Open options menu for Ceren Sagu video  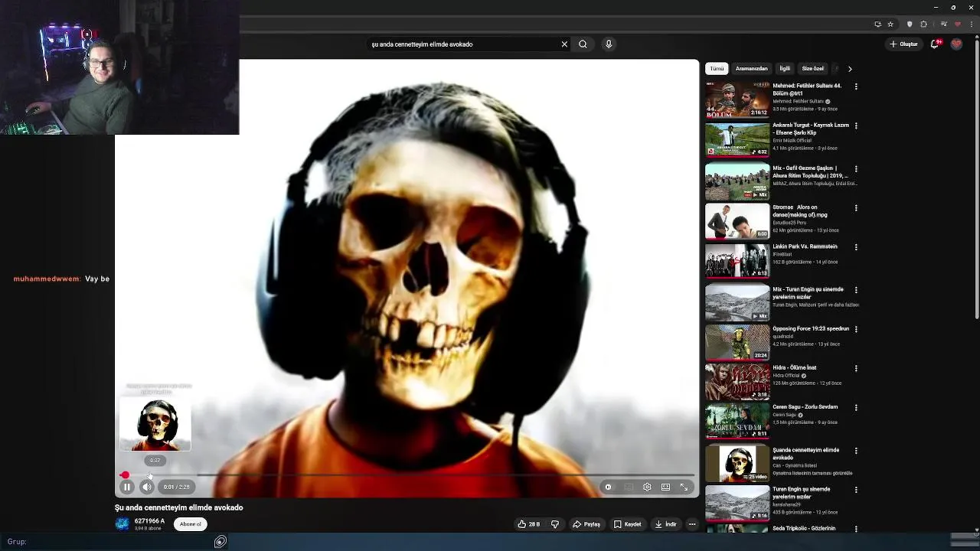pos(856,408)
